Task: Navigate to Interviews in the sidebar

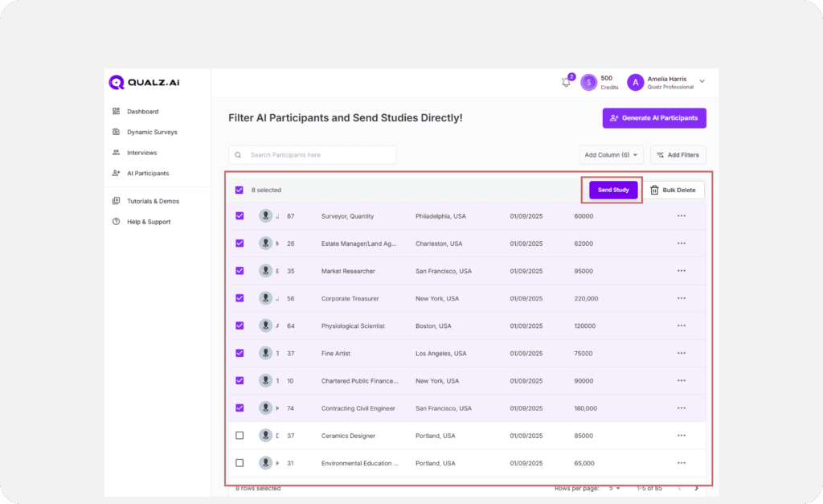Action: pos(141,153)
